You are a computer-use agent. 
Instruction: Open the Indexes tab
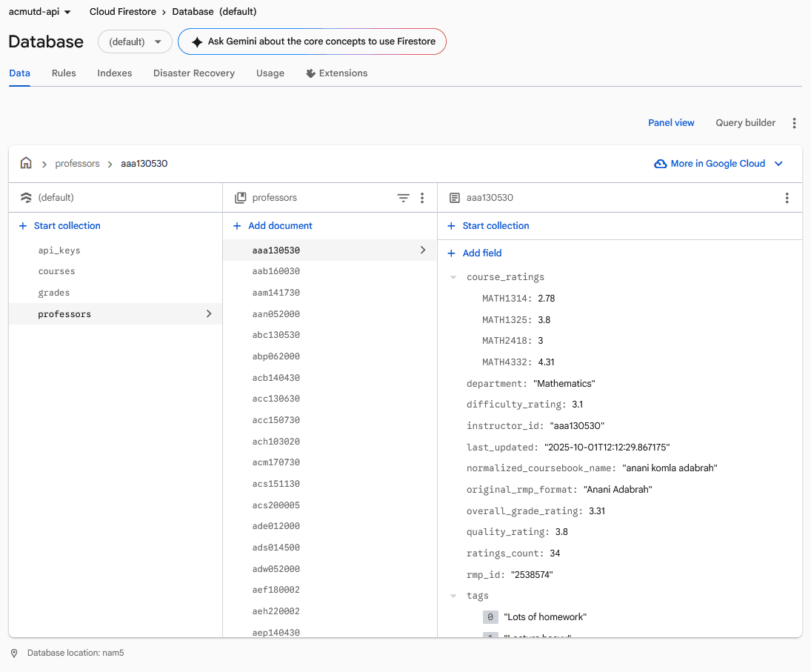pyautogui.click(x=114, y=73)
